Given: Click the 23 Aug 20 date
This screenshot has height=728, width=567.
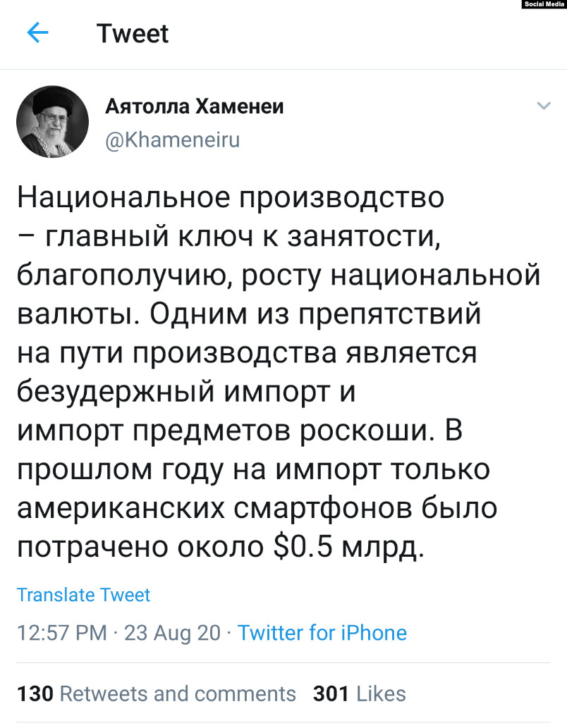Looking at the screenshot, I should tap(172, 633).
